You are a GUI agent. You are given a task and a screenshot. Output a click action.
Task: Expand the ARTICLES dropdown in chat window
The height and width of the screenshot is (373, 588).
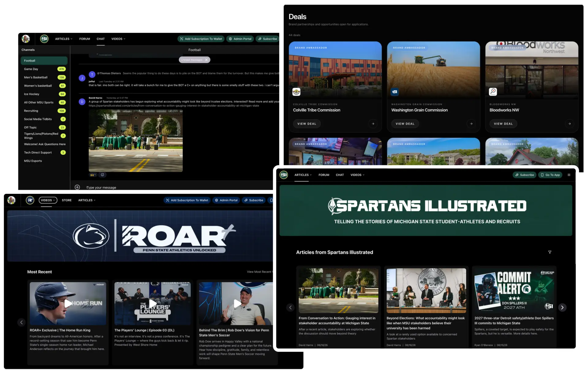(64, 39)
